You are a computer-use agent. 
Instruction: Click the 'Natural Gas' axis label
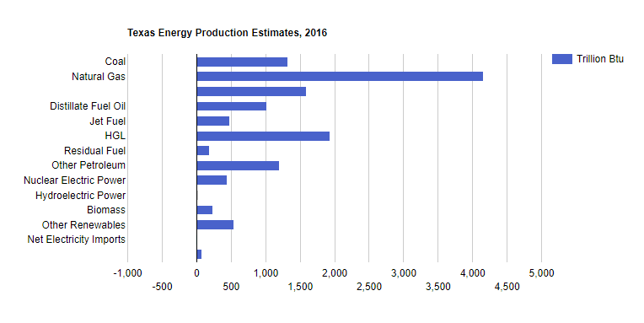pos(99,77)
